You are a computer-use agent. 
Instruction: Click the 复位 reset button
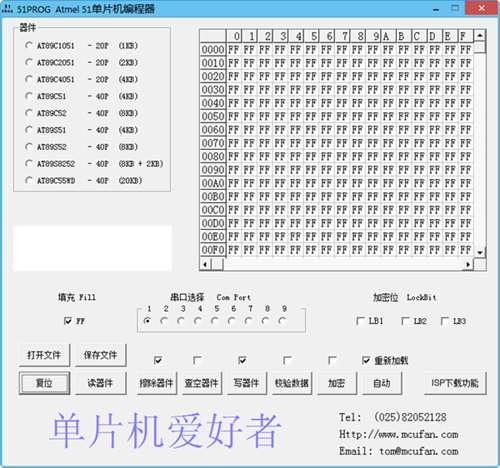tap(44, 383)
